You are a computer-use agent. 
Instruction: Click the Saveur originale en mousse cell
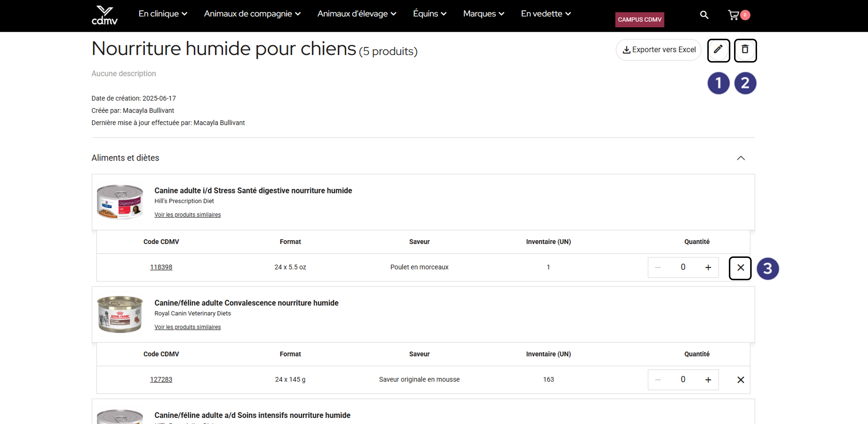click(x=419, y=380)
